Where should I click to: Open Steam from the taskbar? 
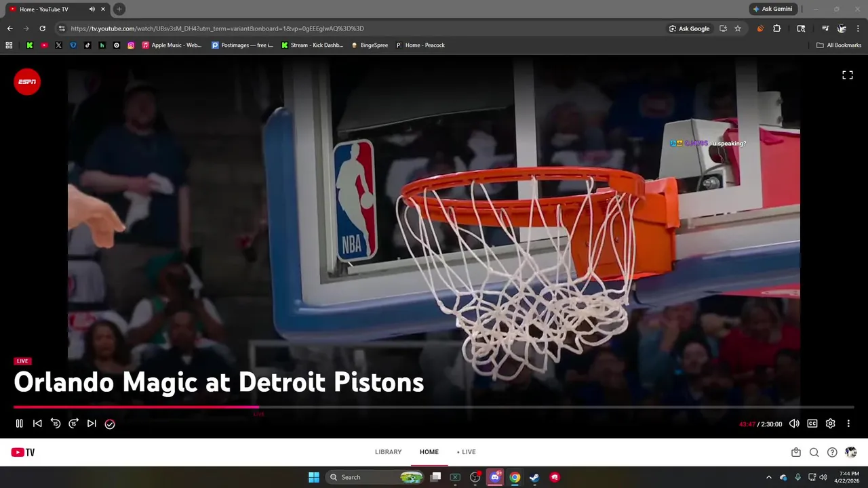pyautogui.click(x=534, y=477)
